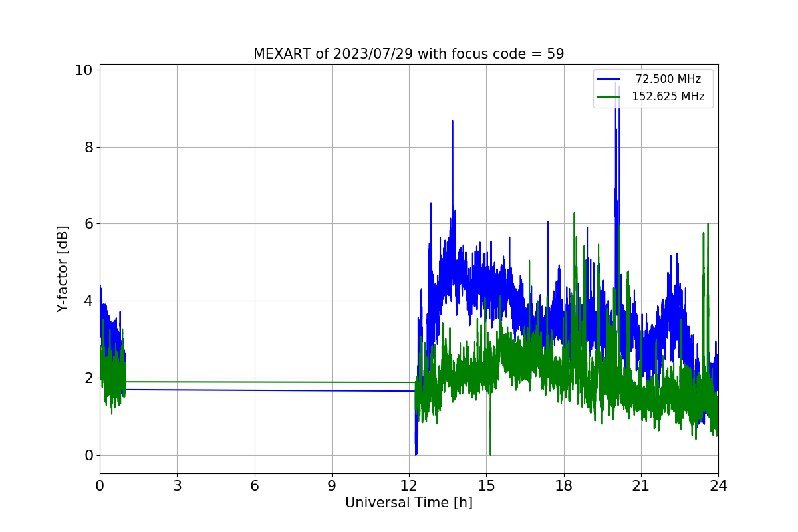Click the "Y-factor [dB]" axis label
This screenshot has height=532, width=798.
[x=63, y=269]
